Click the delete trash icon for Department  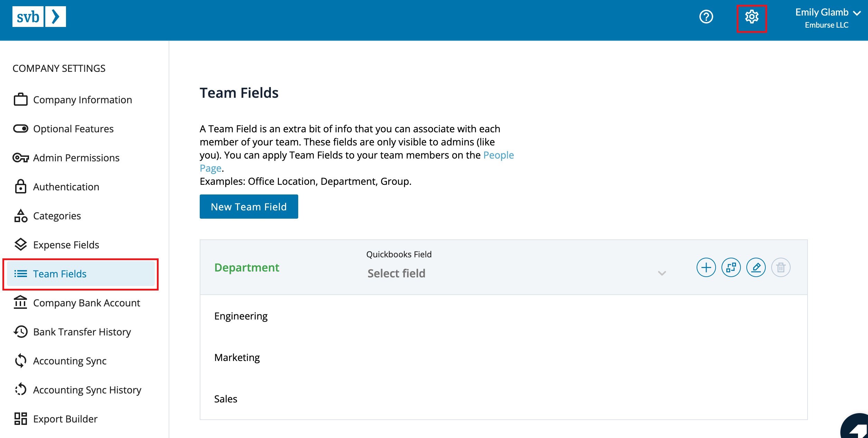click(780, 267)
